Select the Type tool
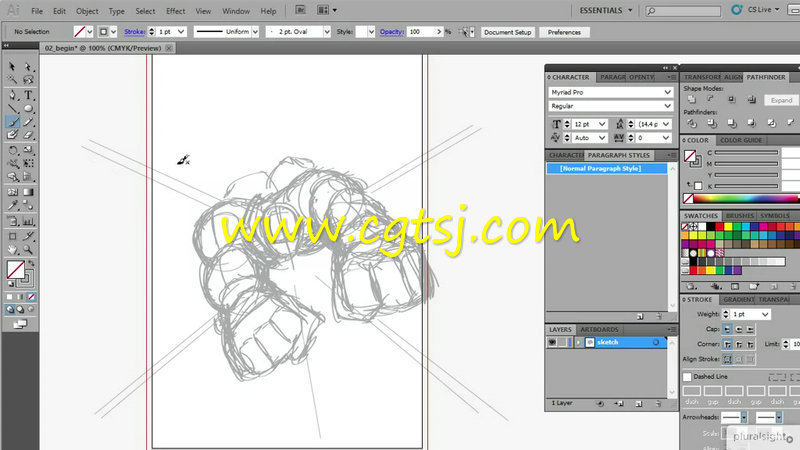 click(x=28, y=95)
